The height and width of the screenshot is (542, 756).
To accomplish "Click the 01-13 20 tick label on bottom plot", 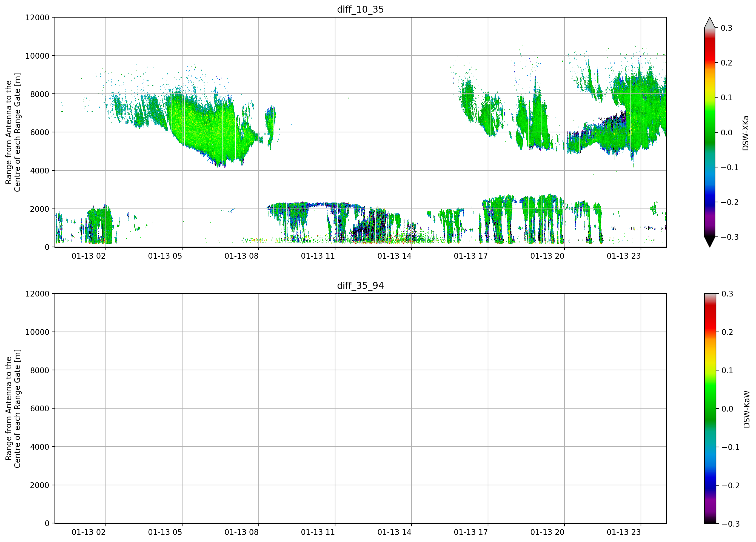I will (x=547, y=532).
